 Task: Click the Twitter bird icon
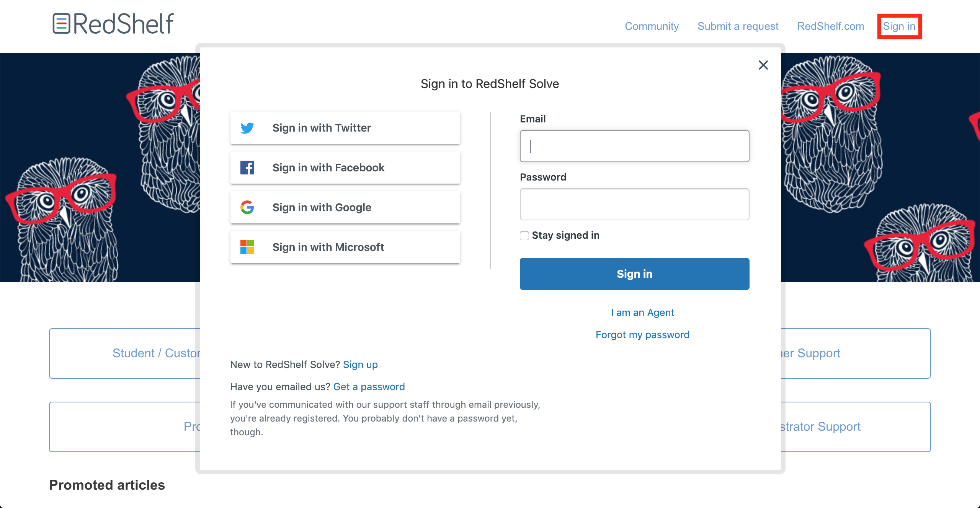coord(247,128)
